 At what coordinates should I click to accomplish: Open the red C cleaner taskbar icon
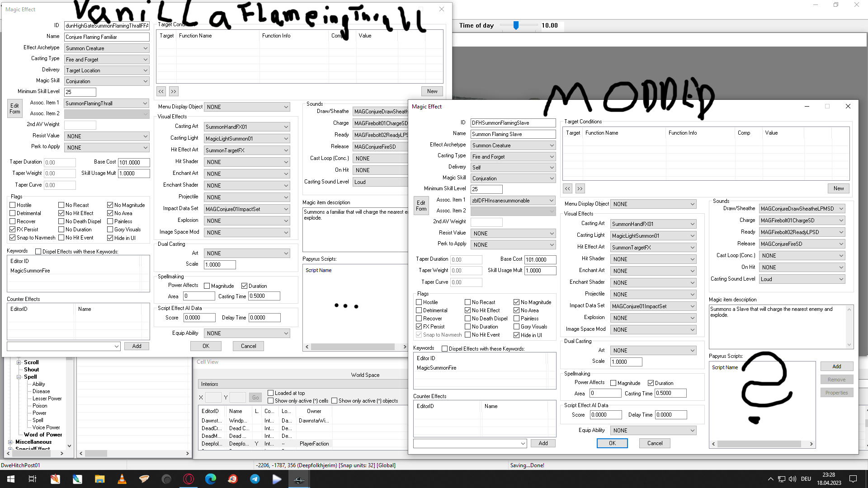233,479
